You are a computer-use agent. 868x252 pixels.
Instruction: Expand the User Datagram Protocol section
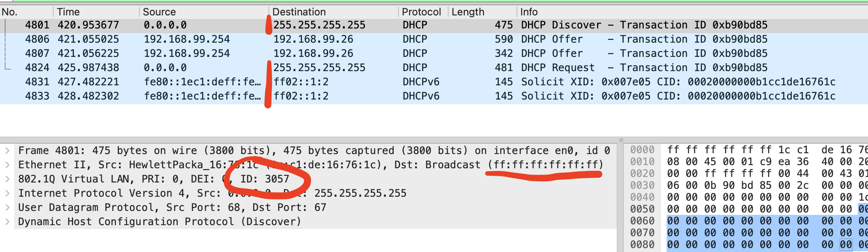[8, 207]
